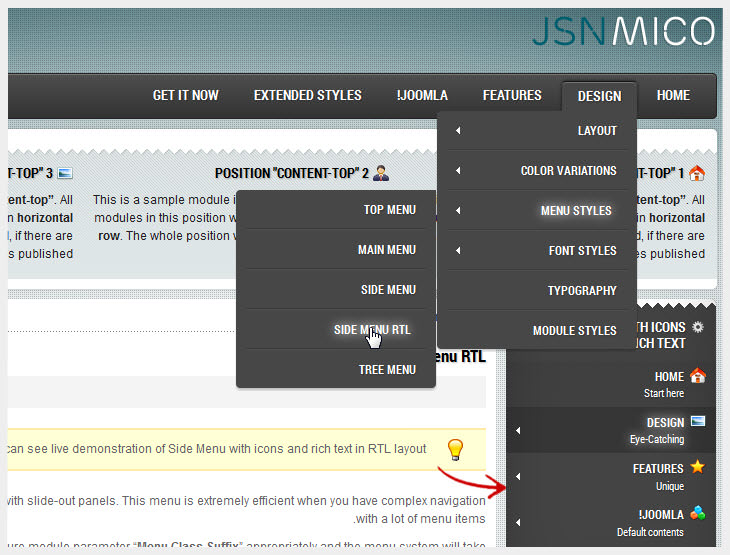
Task: Click the star icon beside Features in side menu
Action: pyautogui.click(x=697, y=467)
